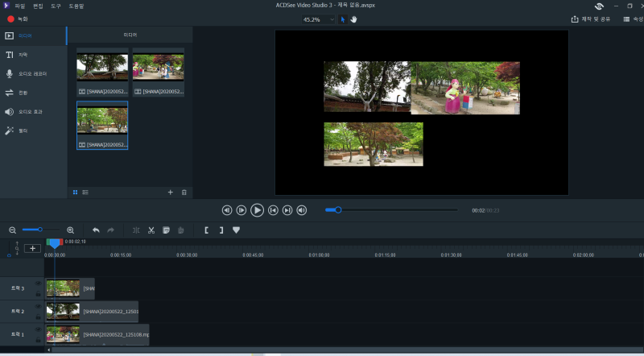Click the 제작 및 공유 export button

point(591,19)
